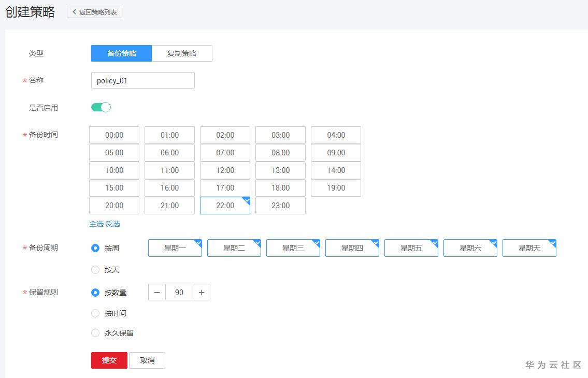
Task: Select backup time 14:00
Action: (x=336, y=170)
